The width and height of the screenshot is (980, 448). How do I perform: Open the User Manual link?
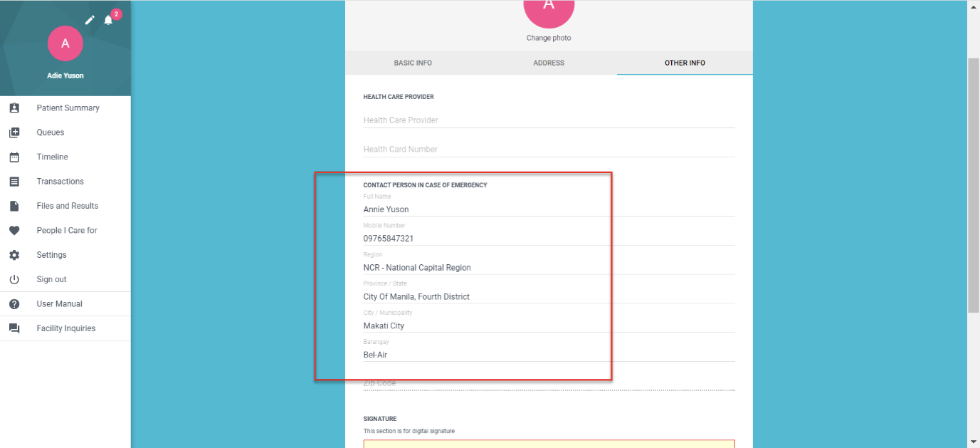(60, 304)
